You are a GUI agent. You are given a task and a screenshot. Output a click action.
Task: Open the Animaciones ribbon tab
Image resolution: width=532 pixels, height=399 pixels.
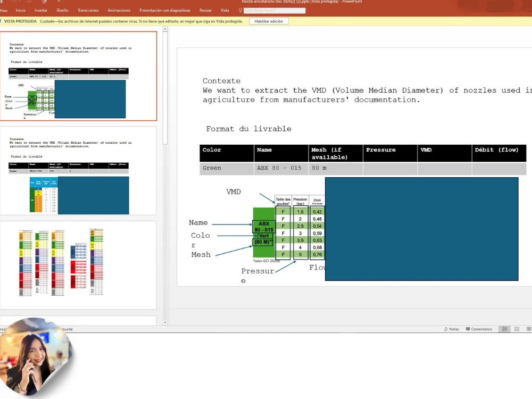point(119,10)
